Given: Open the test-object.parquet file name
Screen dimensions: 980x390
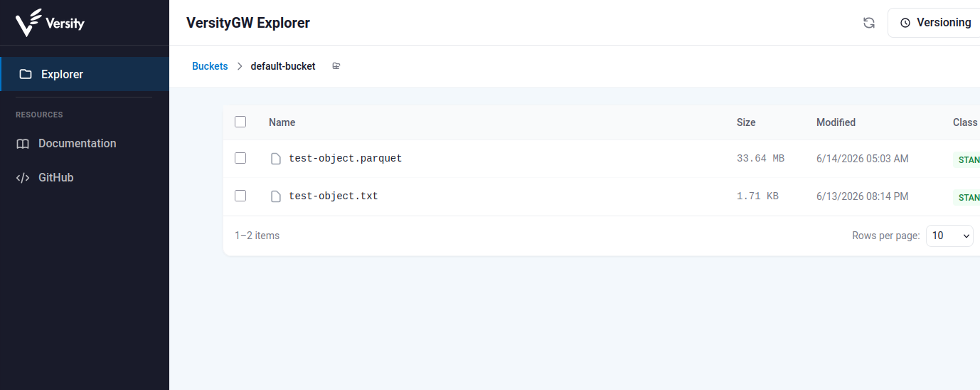Looking at the screenshot, I should [346, 159].
